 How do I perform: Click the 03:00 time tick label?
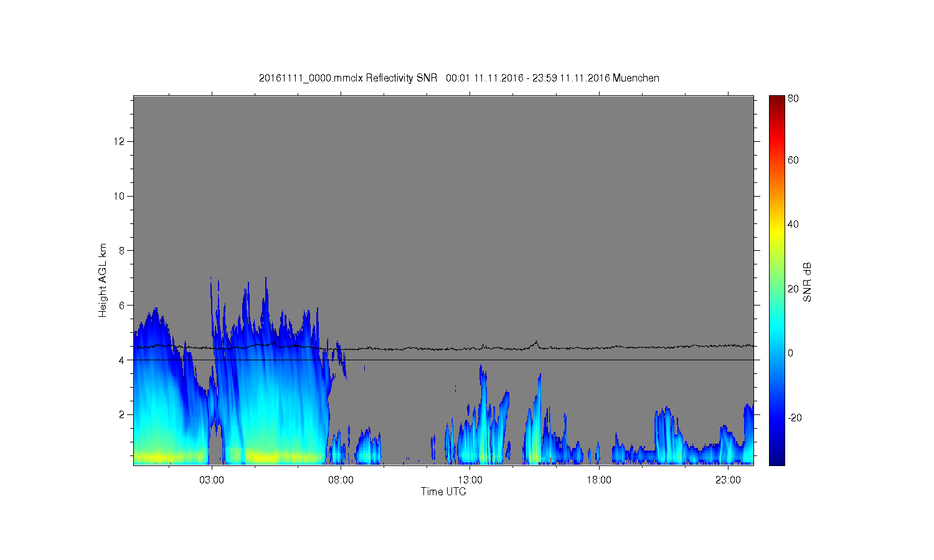click(x=212, y=480)
